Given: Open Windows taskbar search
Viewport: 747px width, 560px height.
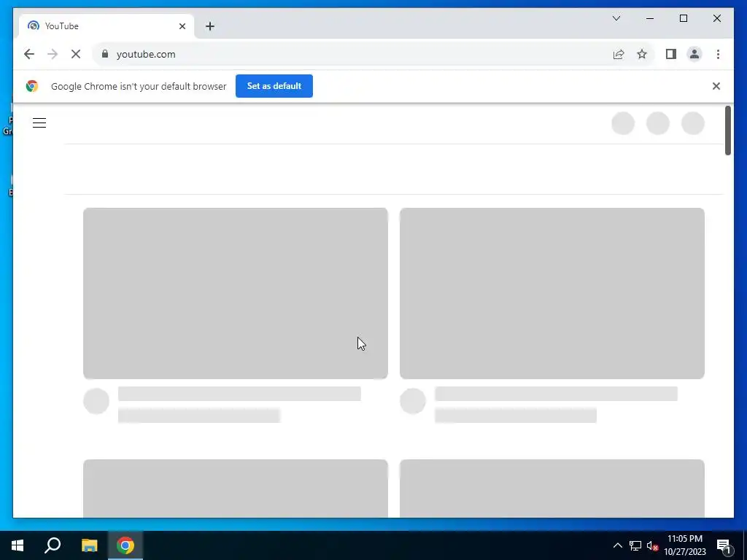Looking at the screenshot, I should pyautogui.click(x=53, y=545).
